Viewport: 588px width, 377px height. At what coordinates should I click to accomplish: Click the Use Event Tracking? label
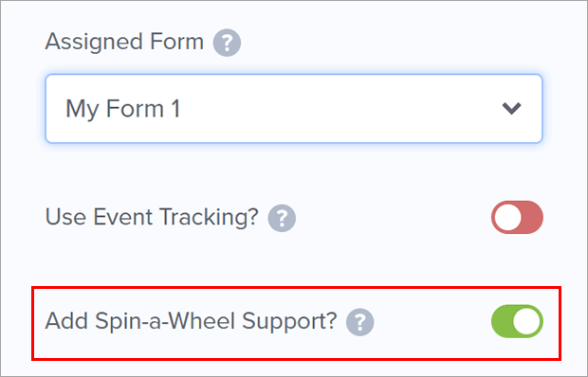(152, 217)
